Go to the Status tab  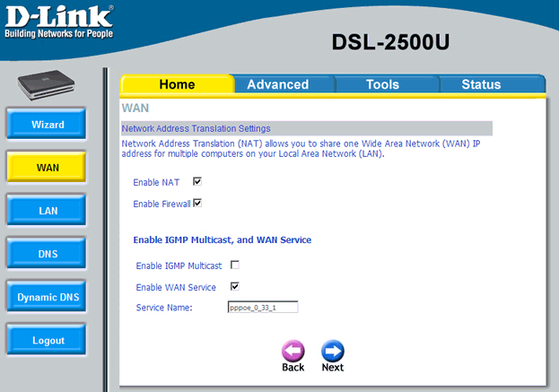click(x=481, y=84)
